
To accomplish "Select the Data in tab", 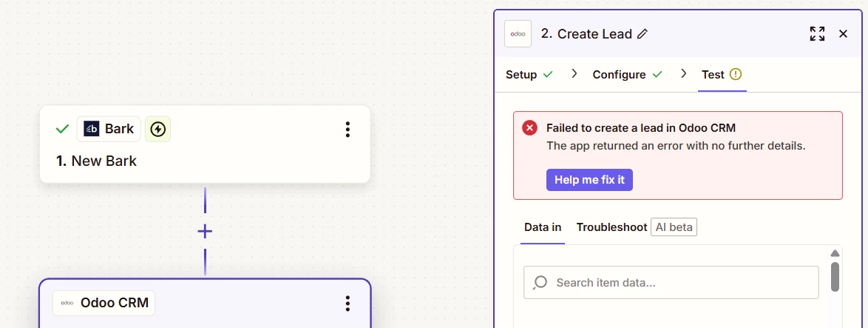I will 543,227.
